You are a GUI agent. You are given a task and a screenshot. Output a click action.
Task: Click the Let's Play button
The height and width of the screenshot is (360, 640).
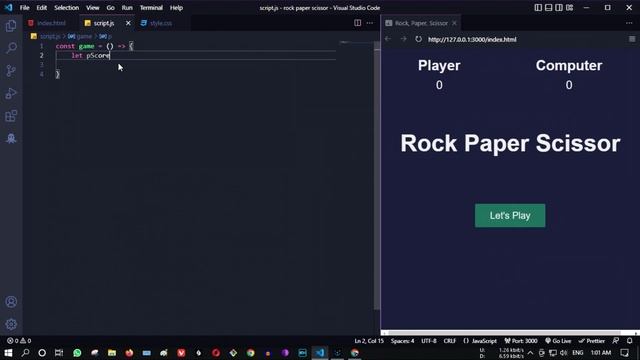point(510,216)
